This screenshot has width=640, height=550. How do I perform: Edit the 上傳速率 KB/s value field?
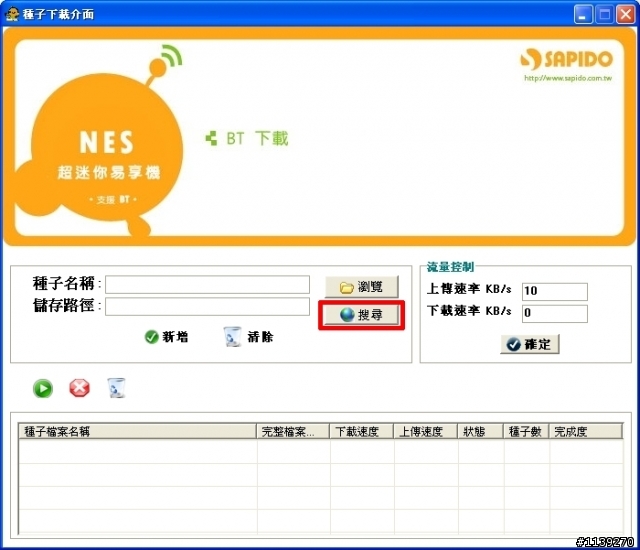[x=555, y=291]
